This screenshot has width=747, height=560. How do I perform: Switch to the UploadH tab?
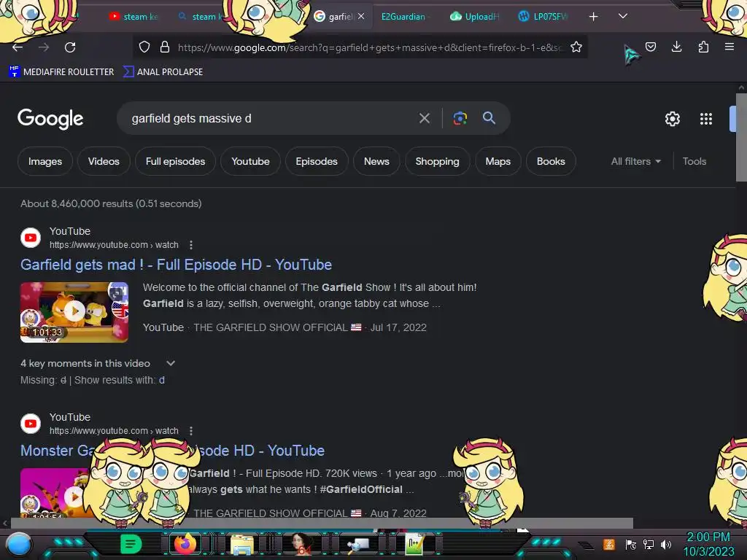[475, 17]
